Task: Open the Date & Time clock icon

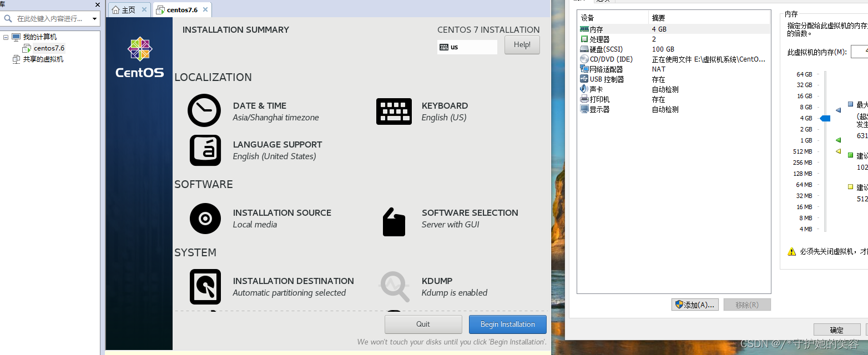Action: [204, 110]
